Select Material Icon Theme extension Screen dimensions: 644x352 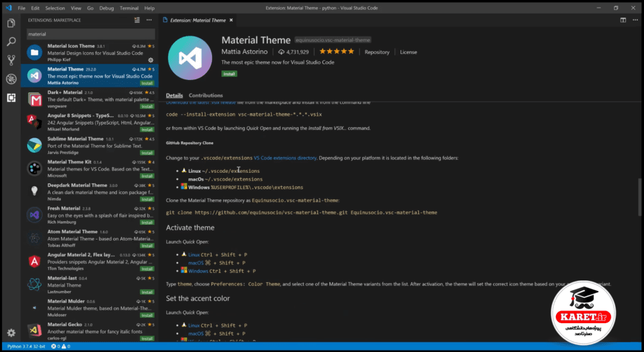(89, 53)
